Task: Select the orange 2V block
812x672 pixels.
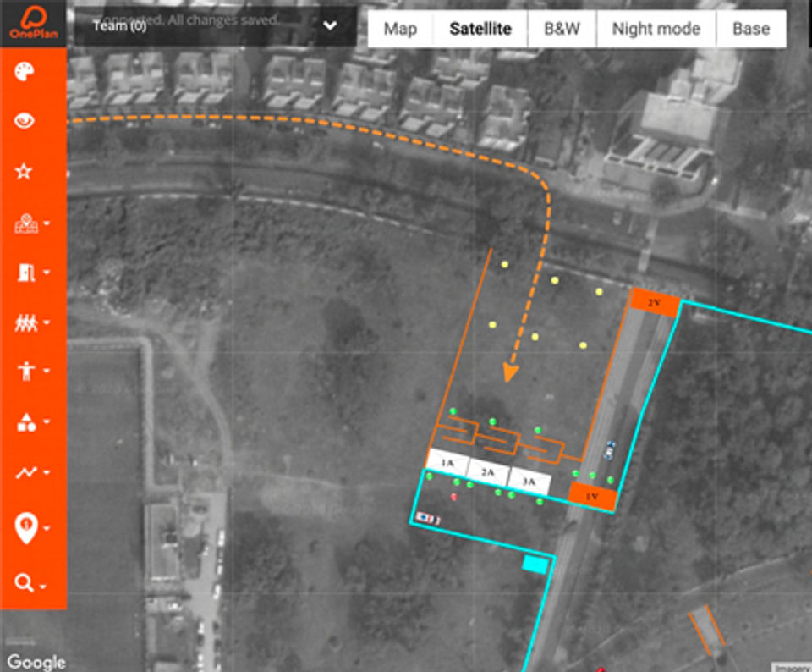Action: [655, 303]
